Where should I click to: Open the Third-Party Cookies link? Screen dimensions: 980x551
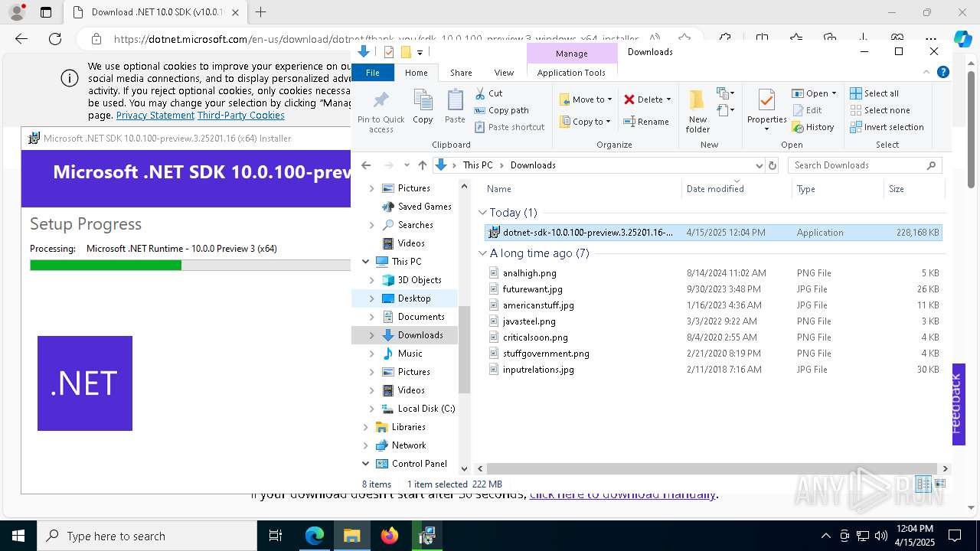point(241,116)
